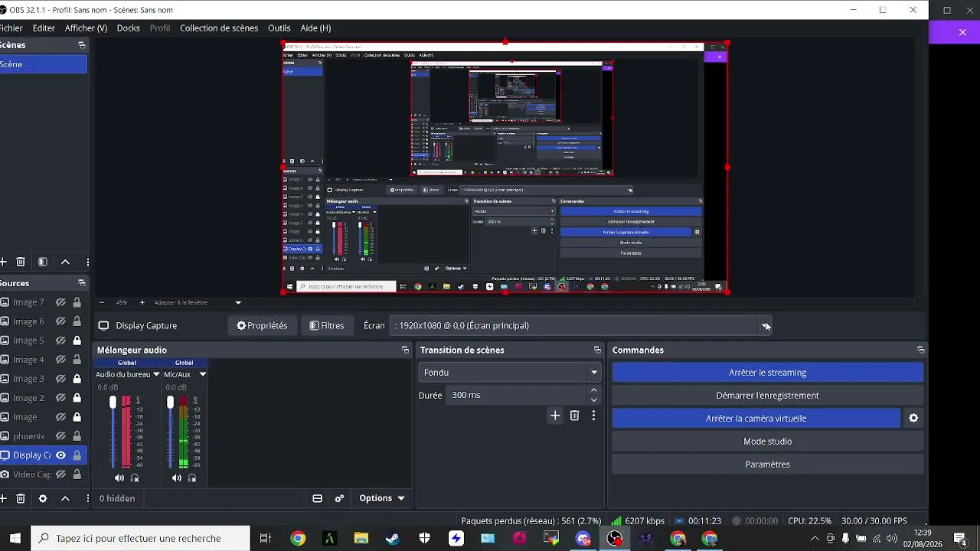The image size is (980, 551).
Task: Show the Image 7 source
Action: click(x=60, y=302)
